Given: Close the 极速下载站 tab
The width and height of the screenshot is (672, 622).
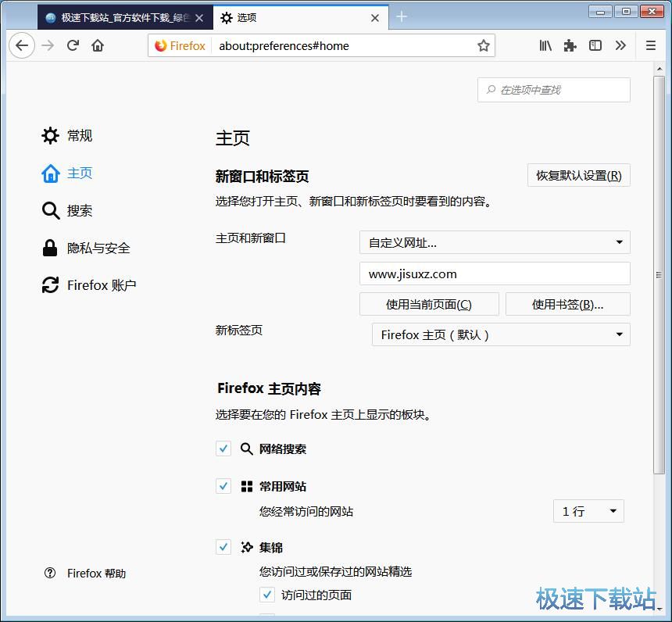Looking at the screenshot, I should 199,18.
